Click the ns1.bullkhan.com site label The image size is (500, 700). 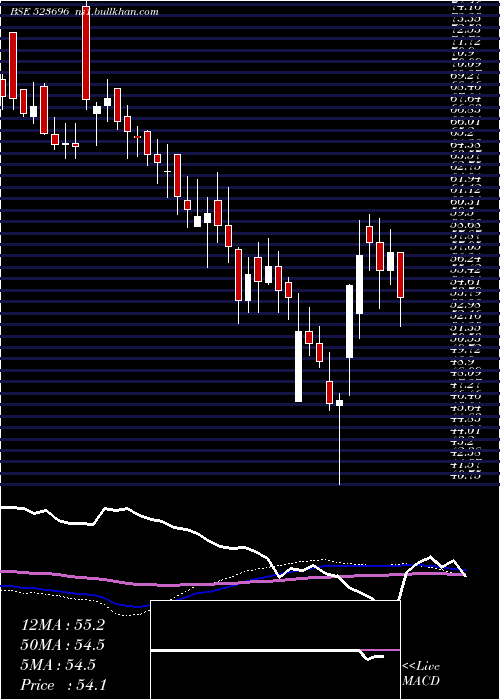coord(117,12)
